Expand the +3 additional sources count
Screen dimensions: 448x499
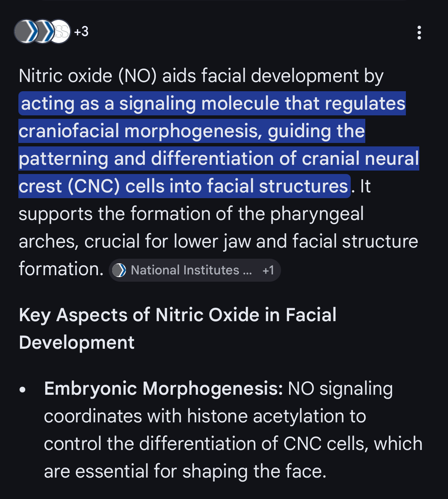point(81,31)
